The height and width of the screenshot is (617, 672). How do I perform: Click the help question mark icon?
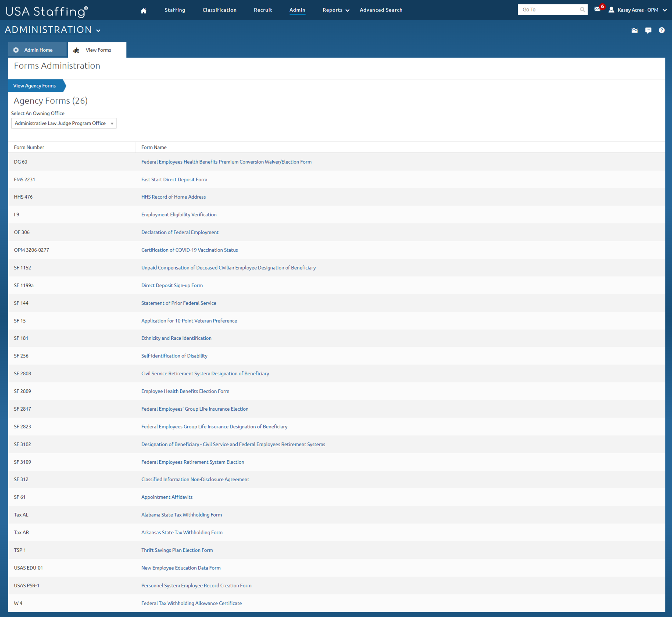click(661, 30)
